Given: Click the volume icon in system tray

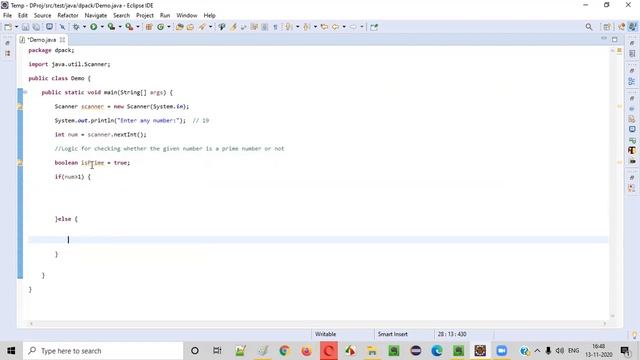Looking at the screenshot, I should (x=560, y=351).
